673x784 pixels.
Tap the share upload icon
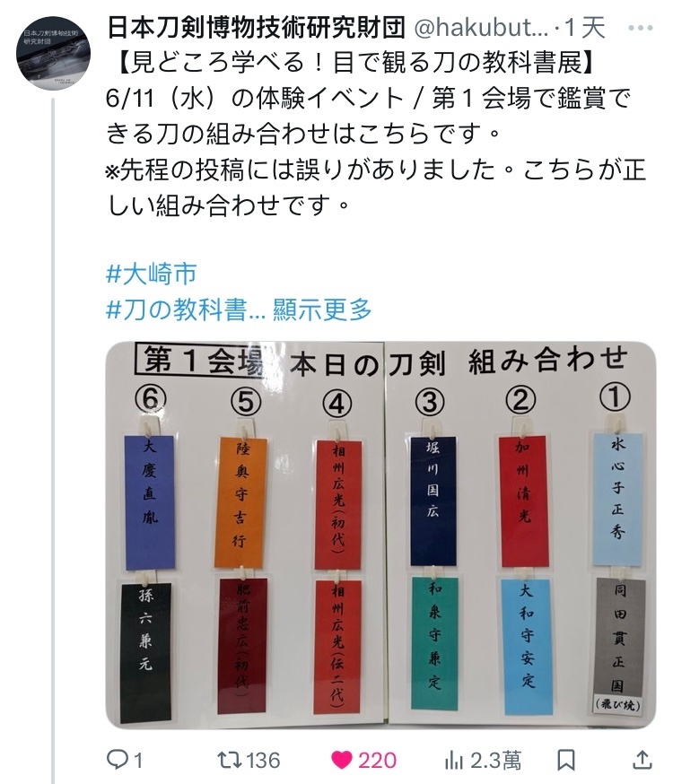point(642,760)
